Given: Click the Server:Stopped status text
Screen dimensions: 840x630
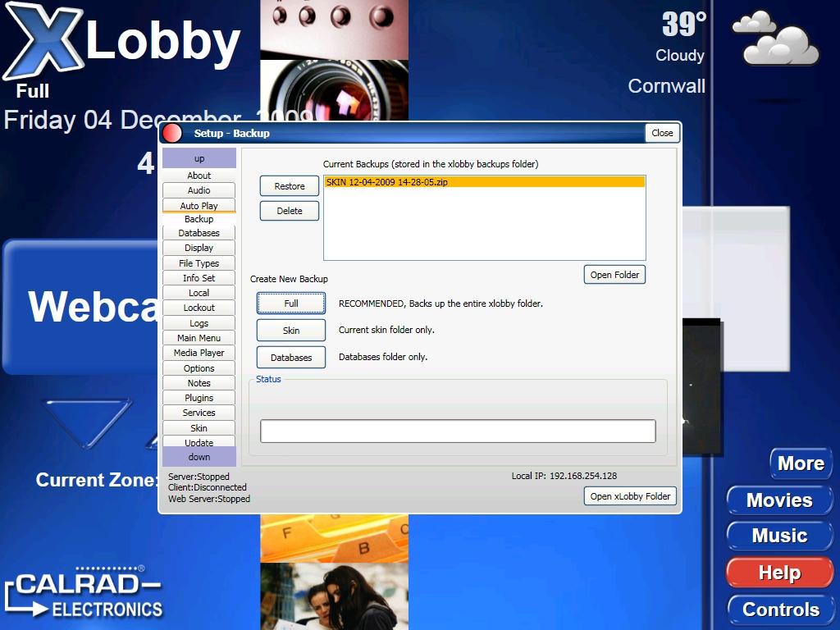Looking at the screenshot, I should pyautogui.click(x=199, y=477).
